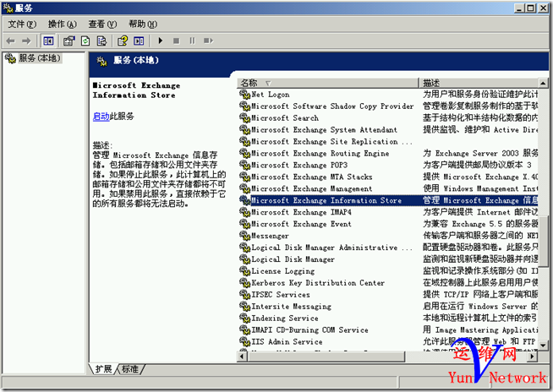Click the 服务 title bar system icon

pyautogui.click(x=8, y=8)
